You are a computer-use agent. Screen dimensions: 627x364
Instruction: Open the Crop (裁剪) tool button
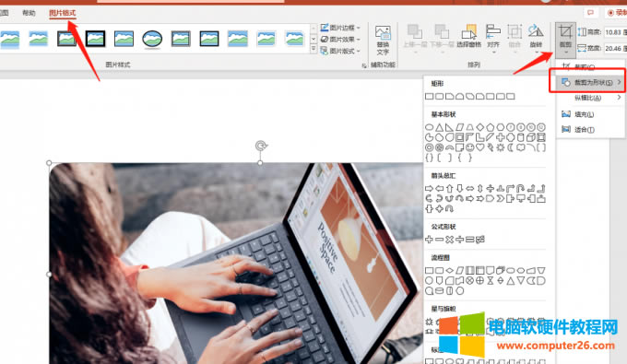point(565,39)
